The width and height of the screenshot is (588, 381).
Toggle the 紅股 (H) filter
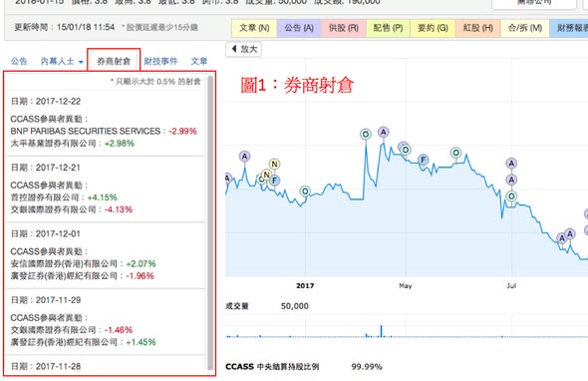pos(477,28)
